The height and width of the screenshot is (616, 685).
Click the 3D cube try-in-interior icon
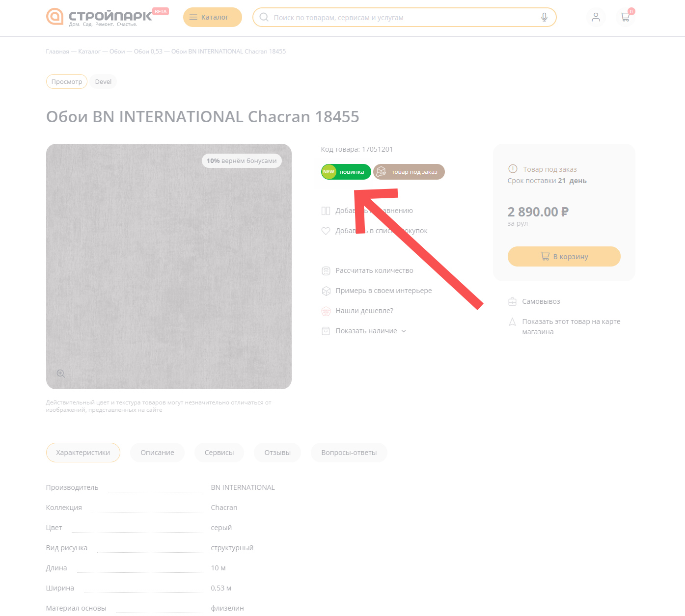coord(326,291)
